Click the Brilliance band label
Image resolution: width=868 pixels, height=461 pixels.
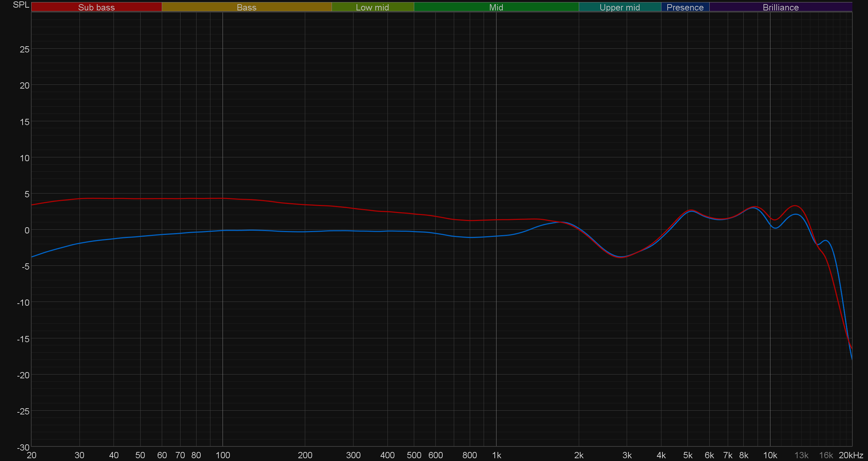point(781,7)
